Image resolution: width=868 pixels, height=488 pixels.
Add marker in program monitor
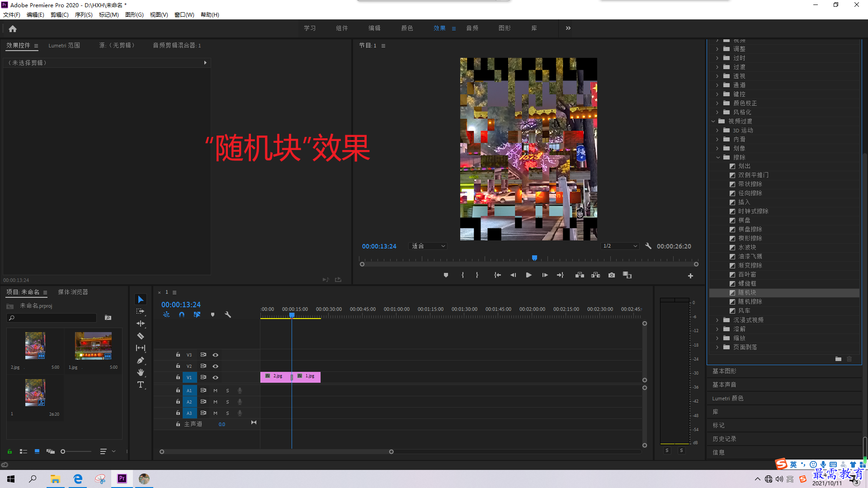click(446, 275)
